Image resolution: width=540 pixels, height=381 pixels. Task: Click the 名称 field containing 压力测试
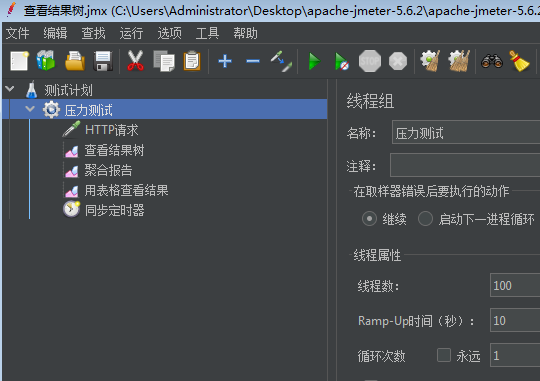[x=466, y=132]
